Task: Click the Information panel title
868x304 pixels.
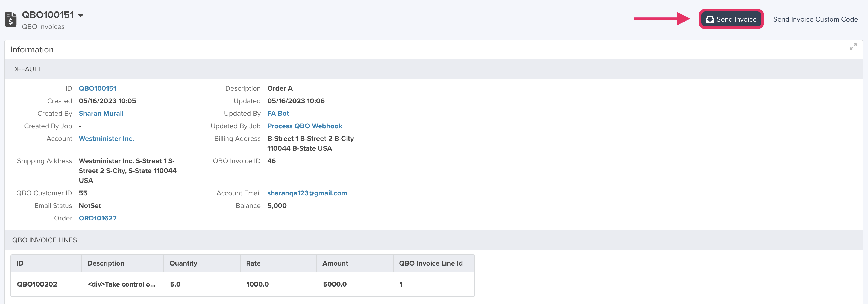Action: (32, 50)
